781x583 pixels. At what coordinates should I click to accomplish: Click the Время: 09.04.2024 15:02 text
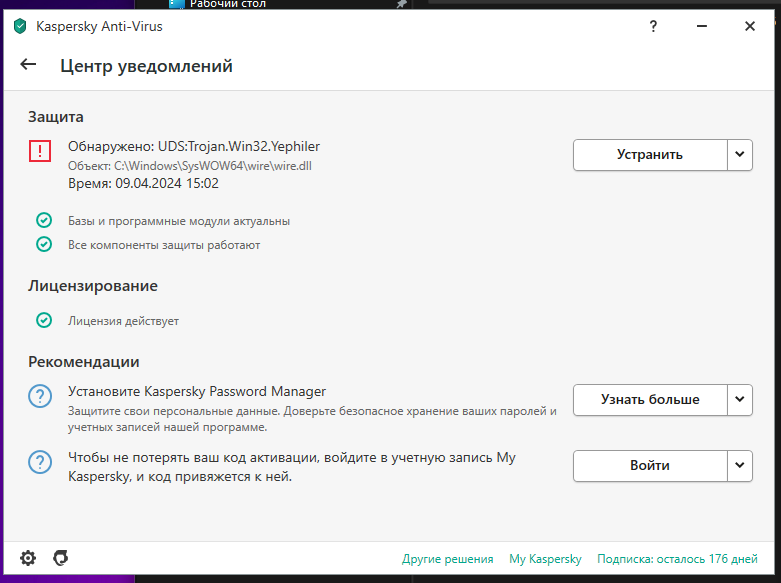[143, 183]
